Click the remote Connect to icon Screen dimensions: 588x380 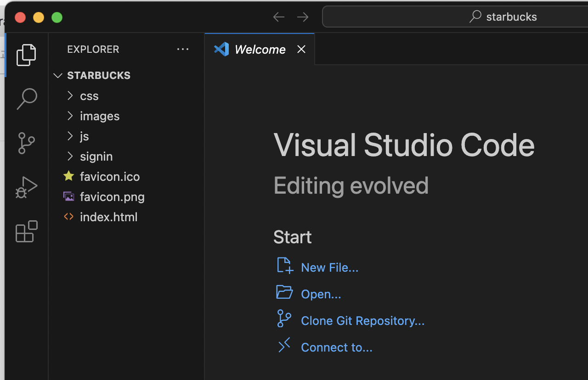pyautogui.click(x=284, y=345)
